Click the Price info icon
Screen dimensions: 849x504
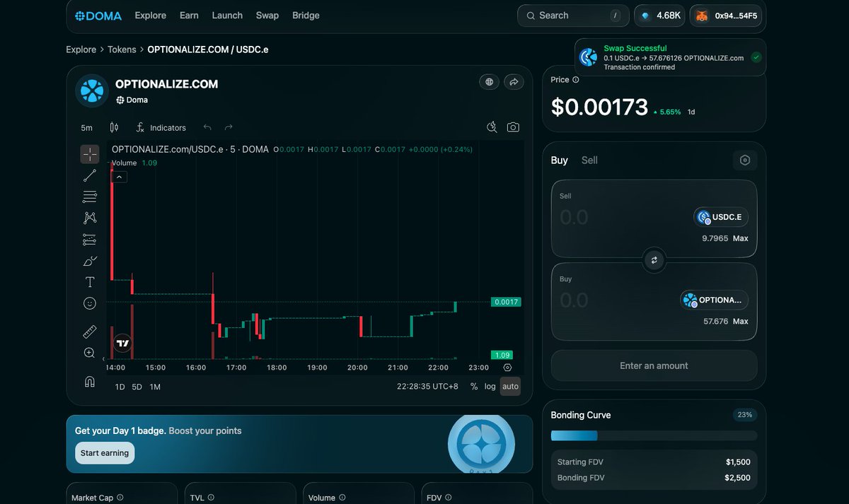576,80
